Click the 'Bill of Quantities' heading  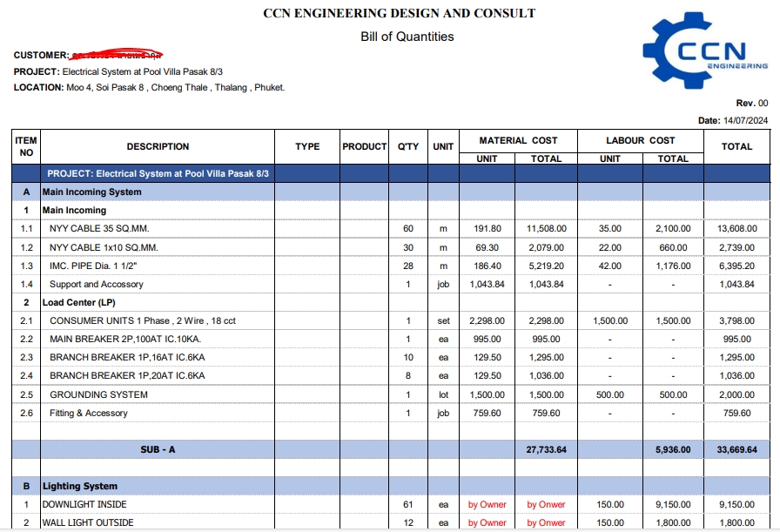[407, 37]
